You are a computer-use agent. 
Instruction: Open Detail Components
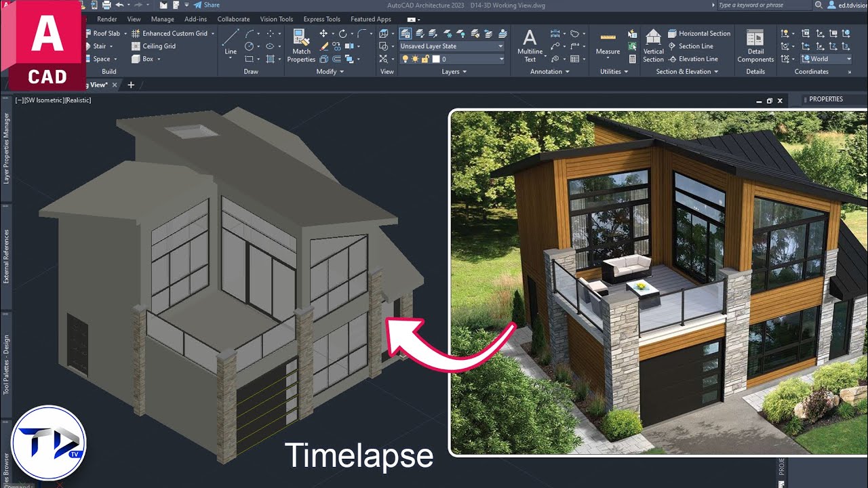(x=754, y=45)
